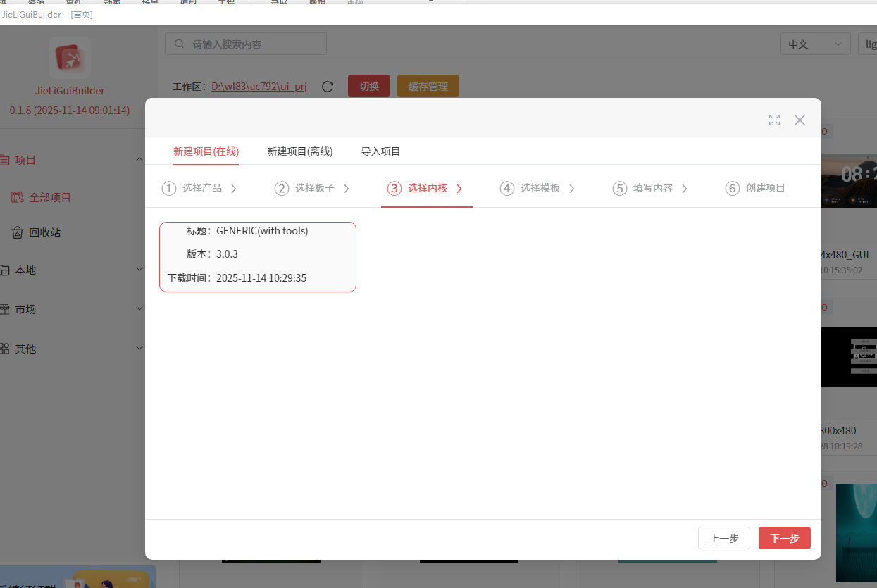Expand the dialog to fullscreen
This screenshot has width=877, height=588.
point(774,120)
